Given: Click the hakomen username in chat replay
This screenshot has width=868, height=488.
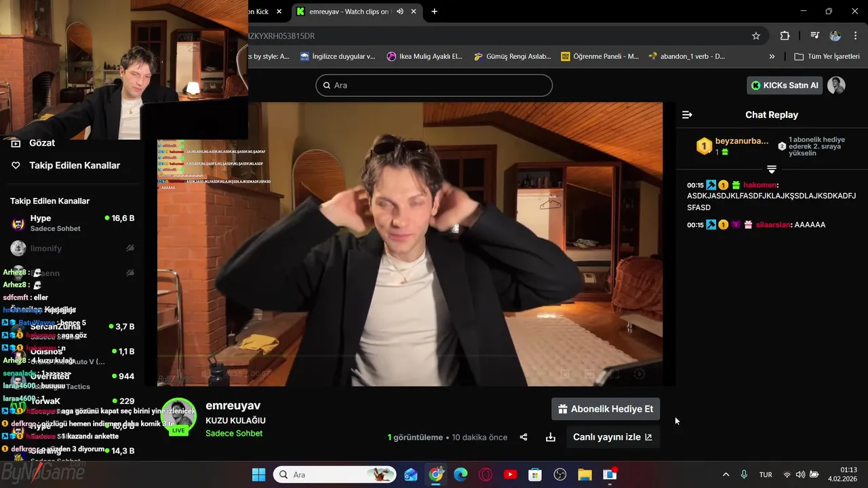Looking at the screenshot, I should 759,185.
